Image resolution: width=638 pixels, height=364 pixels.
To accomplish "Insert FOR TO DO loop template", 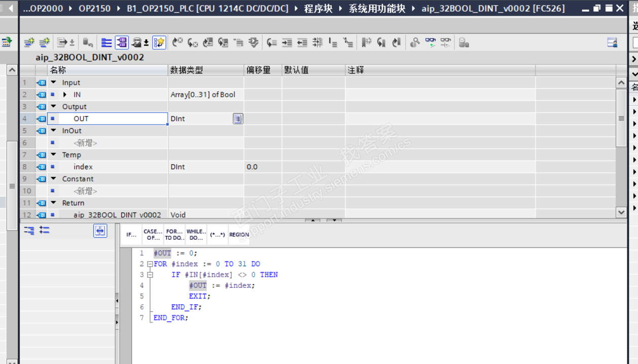I will click(174, 235).
